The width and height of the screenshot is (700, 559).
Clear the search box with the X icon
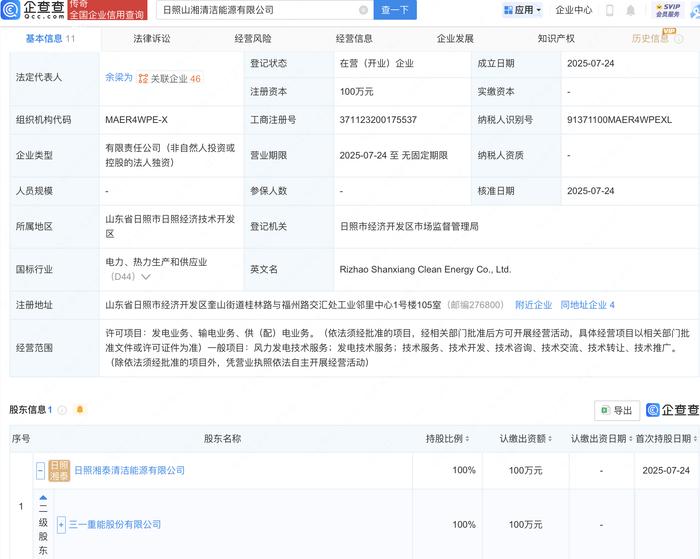tap(363, 10)
